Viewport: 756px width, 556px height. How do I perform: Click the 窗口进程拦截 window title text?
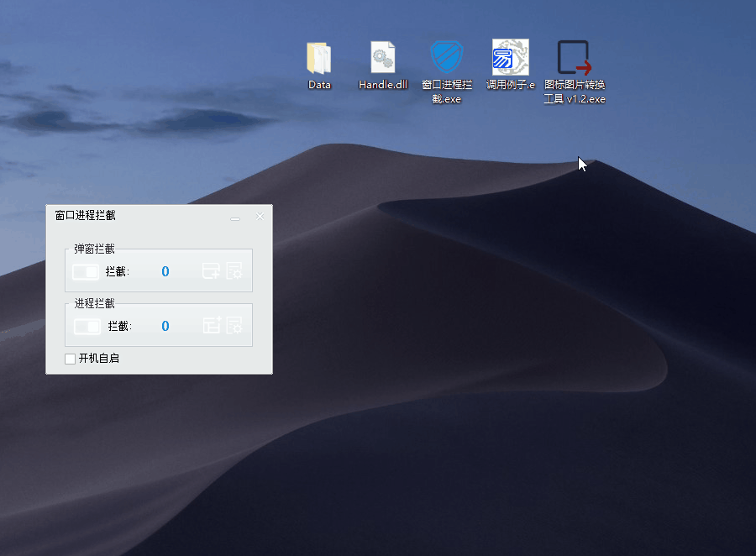pos(86,216)
